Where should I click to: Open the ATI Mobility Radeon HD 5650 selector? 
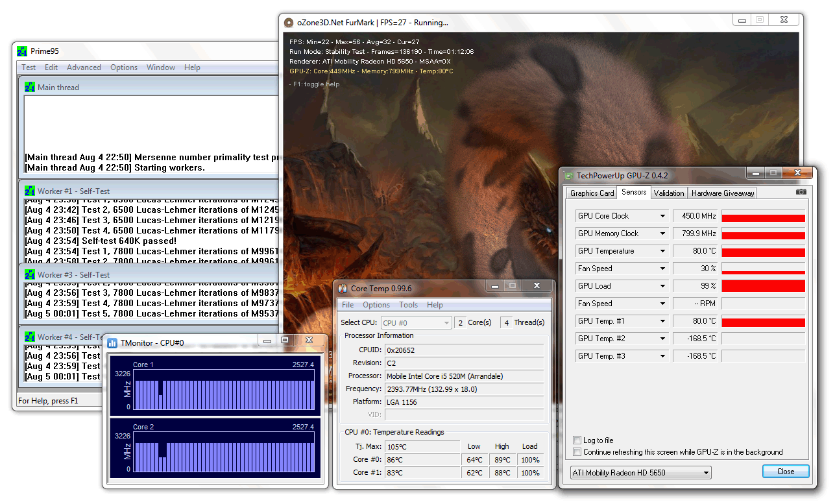(x=640, y=472)
